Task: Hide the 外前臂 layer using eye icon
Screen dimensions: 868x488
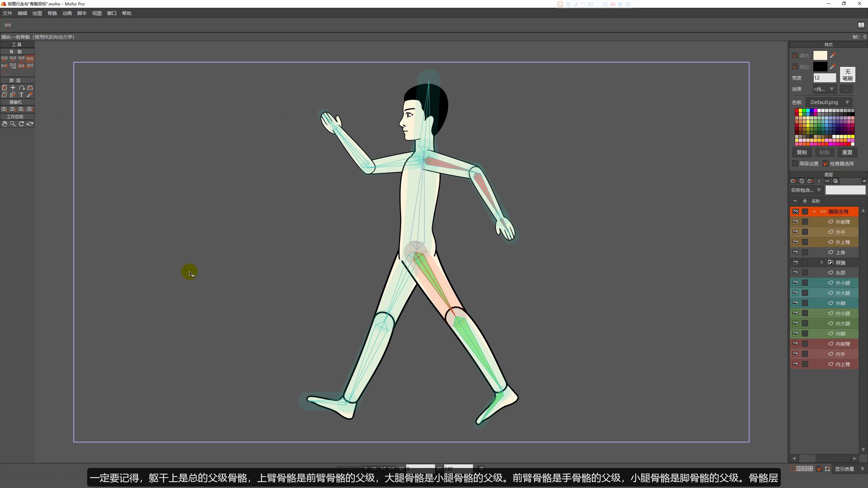Action: coord(795,222)
